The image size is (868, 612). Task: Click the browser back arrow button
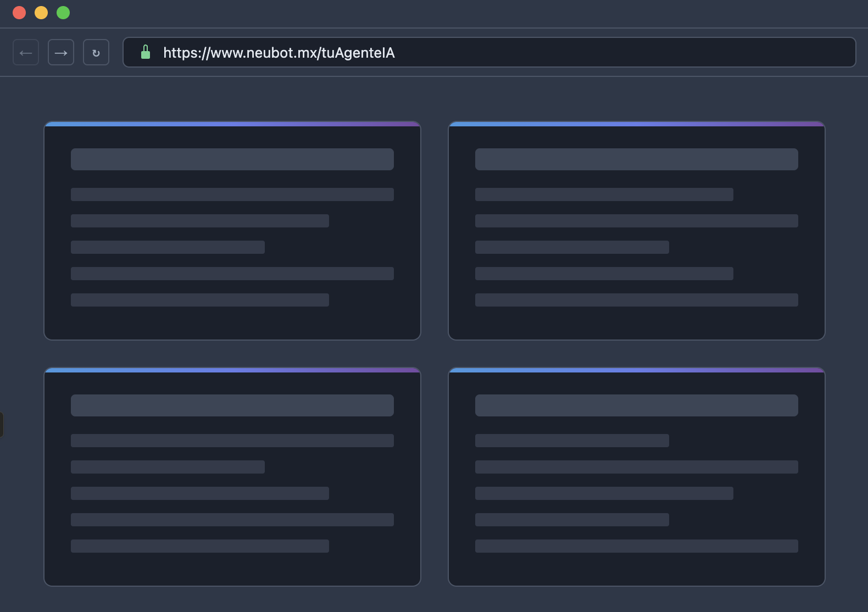pyautogui.click(x=26, y=53)
